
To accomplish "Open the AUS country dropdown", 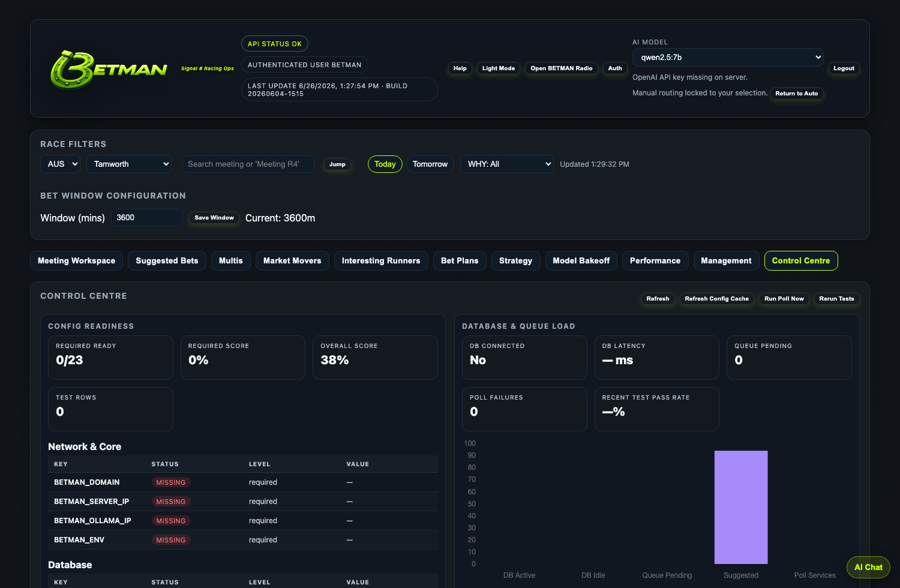I will [x=60, y=164].
